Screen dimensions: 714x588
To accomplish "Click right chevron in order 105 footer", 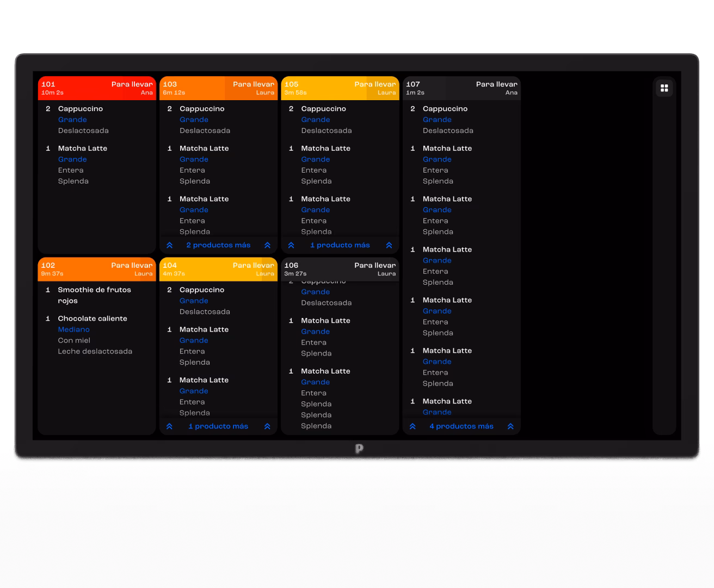I will (389, 246).
